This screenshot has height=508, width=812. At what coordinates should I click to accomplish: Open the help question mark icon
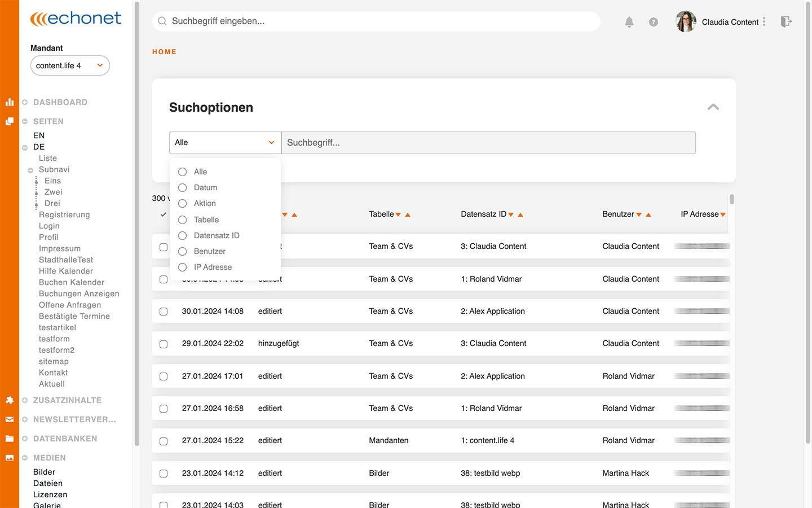click(653, 22)
